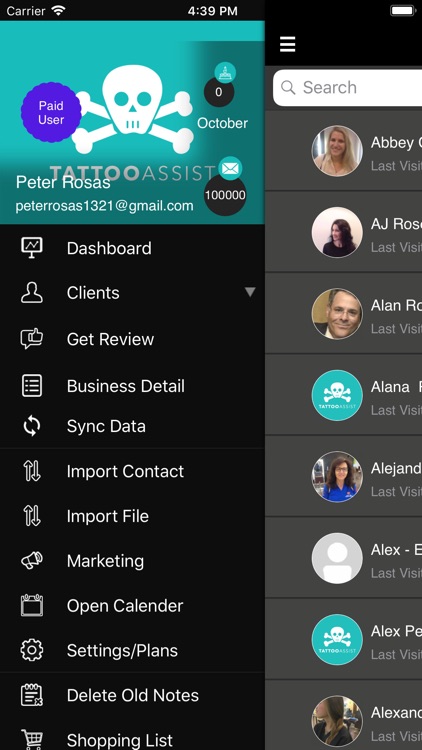Tap the birthday cake icon above October

(224, 73)
